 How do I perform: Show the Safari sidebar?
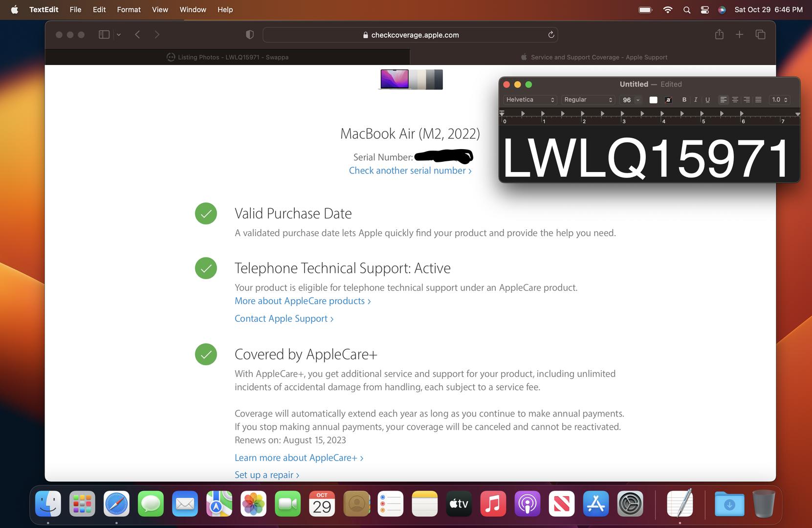coord(104,35)
